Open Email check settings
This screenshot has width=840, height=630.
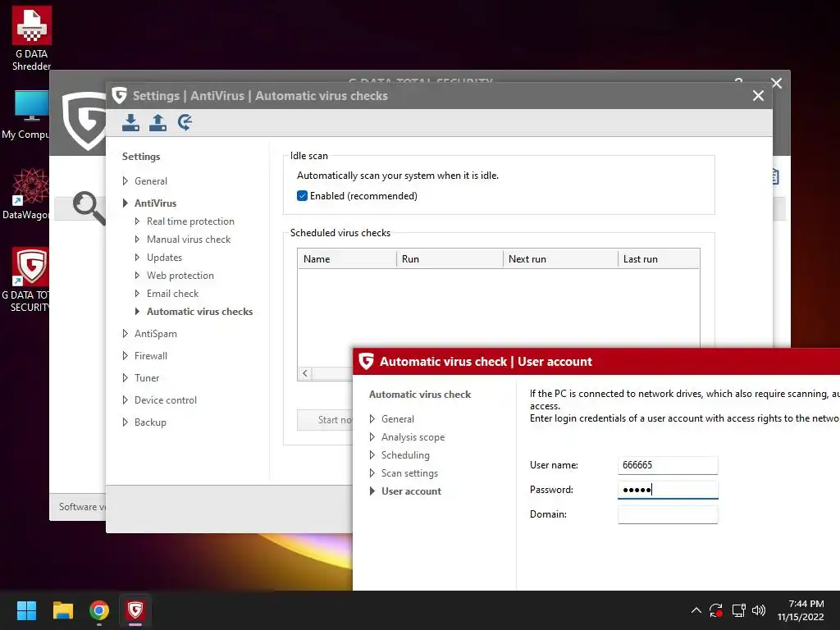(172, 294)
